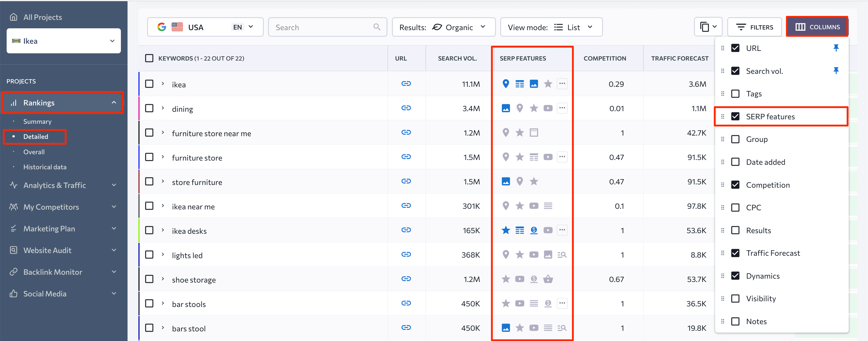Image resolution: width=868 pixels, height=341 pixels.
Task: Enable the Group column checkbox
Action: pos(735,139)
